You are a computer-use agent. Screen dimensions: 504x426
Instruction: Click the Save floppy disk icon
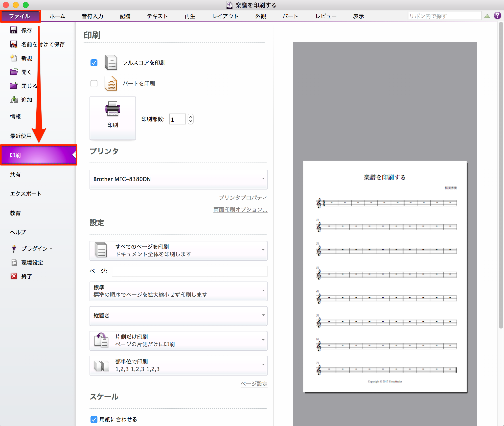(14, 30)
